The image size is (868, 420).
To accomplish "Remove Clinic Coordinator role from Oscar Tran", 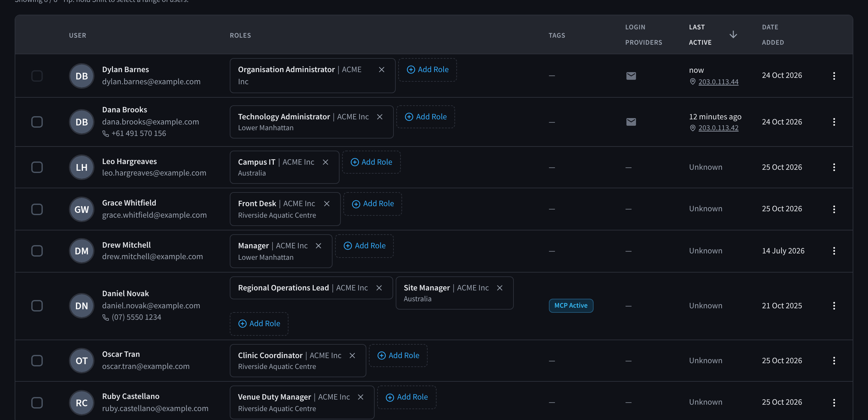I will [x=352, y=356].
